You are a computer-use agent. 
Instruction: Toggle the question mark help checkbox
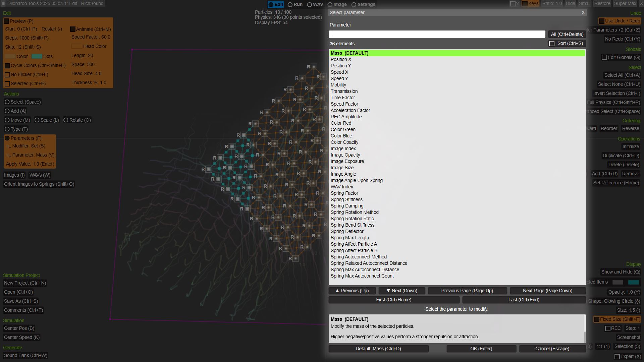click(513, 4)
